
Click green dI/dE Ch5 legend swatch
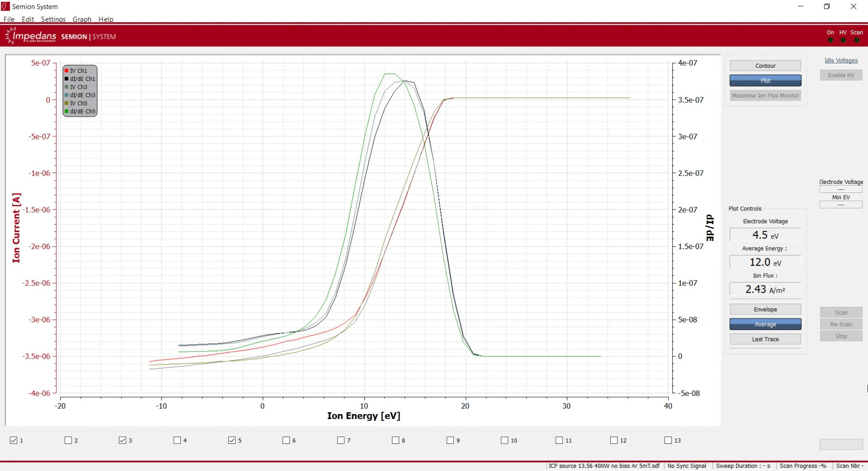(67, 111)
